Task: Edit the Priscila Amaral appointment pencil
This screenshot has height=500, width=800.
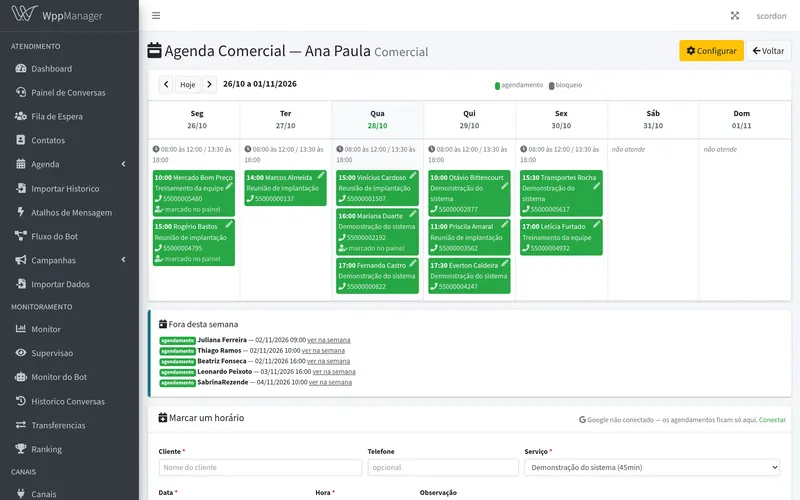Action: (x=505, y=224)
